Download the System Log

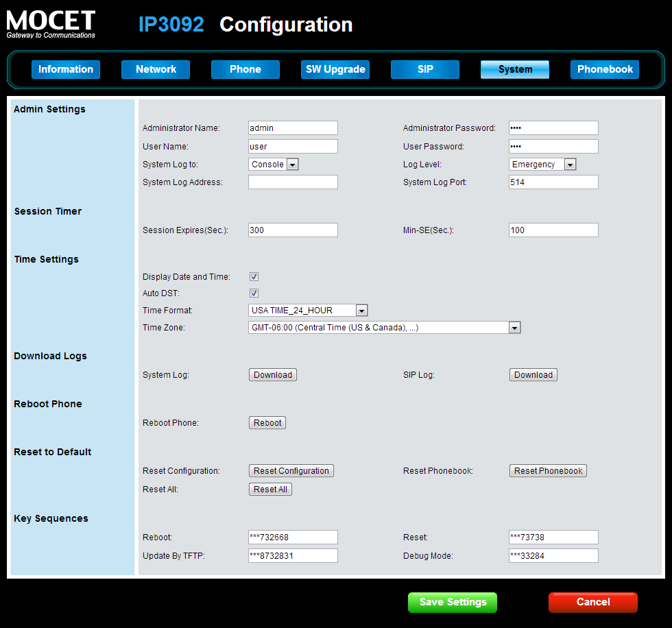pos(273,375)
